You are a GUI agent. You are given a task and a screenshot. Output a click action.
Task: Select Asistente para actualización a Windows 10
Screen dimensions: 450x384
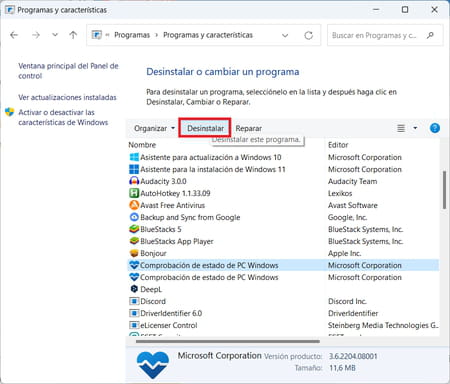[x=211, y=157]
